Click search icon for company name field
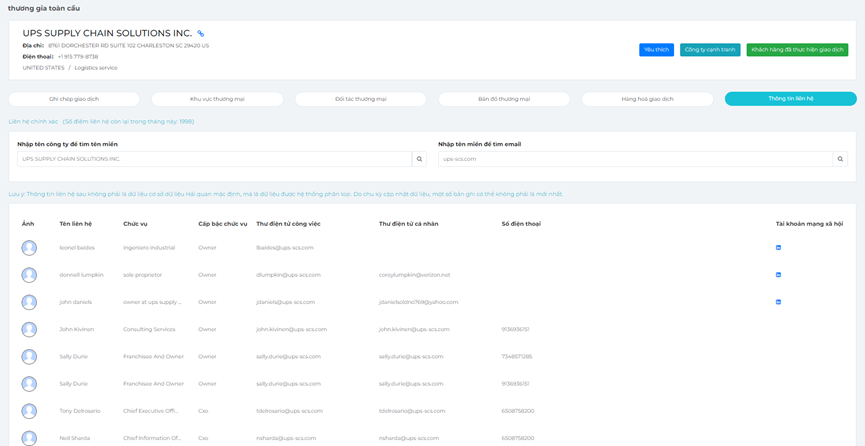The height and width of the screenshot is (446, 865). 419,159
